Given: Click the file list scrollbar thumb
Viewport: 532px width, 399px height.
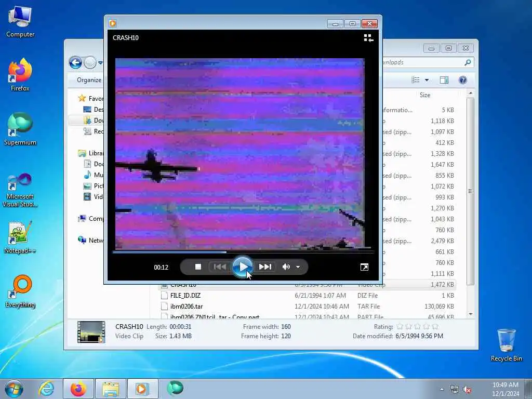Looking at the screenshot, I should click(470, 191).
